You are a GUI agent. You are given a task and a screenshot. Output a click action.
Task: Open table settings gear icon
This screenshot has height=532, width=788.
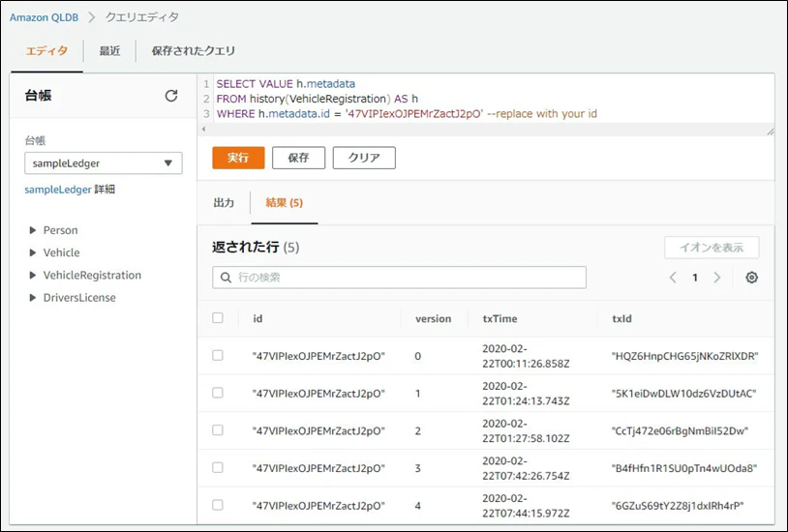pos(751,278)
